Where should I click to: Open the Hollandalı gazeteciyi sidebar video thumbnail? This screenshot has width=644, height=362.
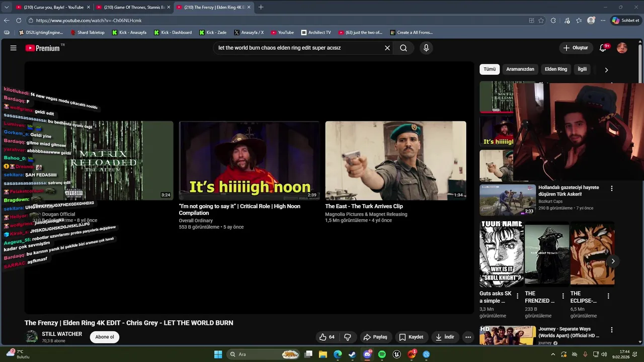(508, 200)
